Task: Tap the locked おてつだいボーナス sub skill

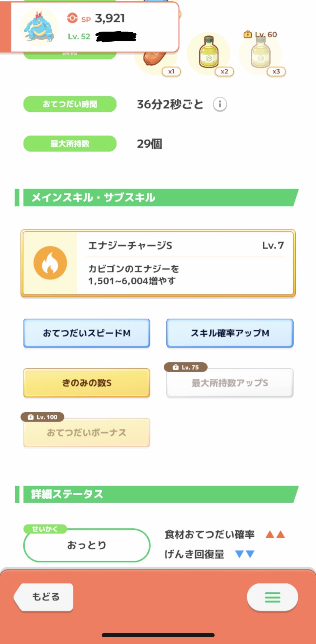Action: [x=87, y=433]
